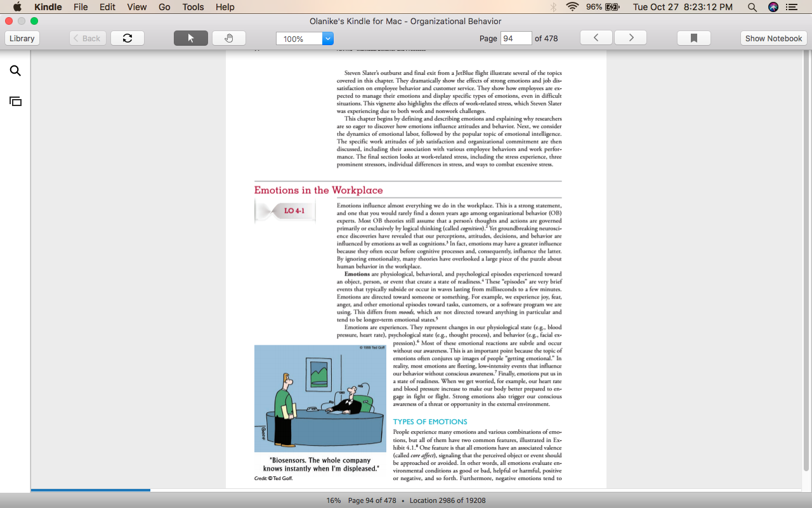The image size is (812, 508).
Task: Open the Apple menu
Action: point(17,7)
